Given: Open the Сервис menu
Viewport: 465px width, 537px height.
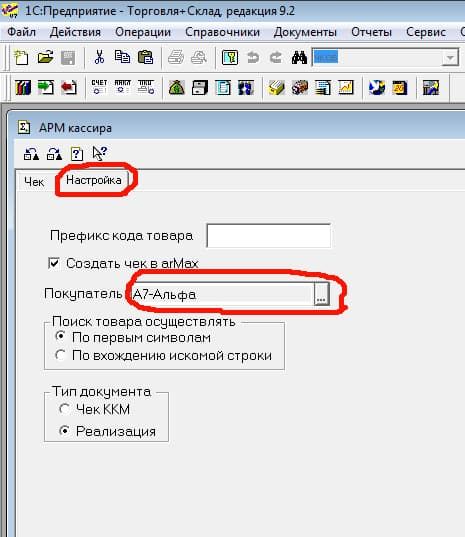Looking at the screenshot, I should click(426, 32).
